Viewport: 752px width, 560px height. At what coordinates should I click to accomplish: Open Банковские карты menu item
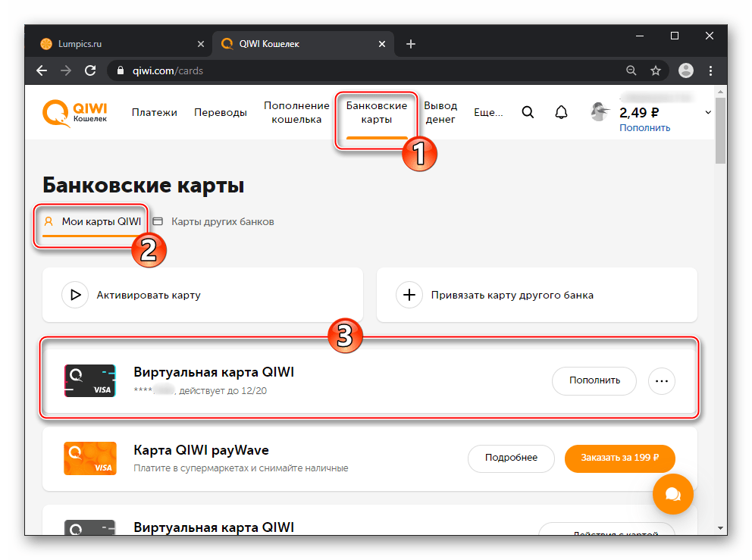[377, 112]
